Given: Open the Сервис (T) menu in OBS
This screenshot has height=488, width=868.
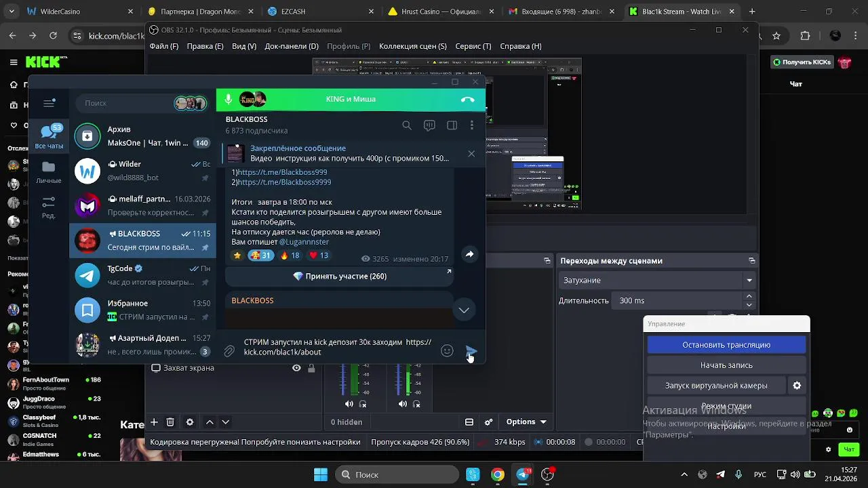Looking at the screenshot, I should tap(473, 46).
